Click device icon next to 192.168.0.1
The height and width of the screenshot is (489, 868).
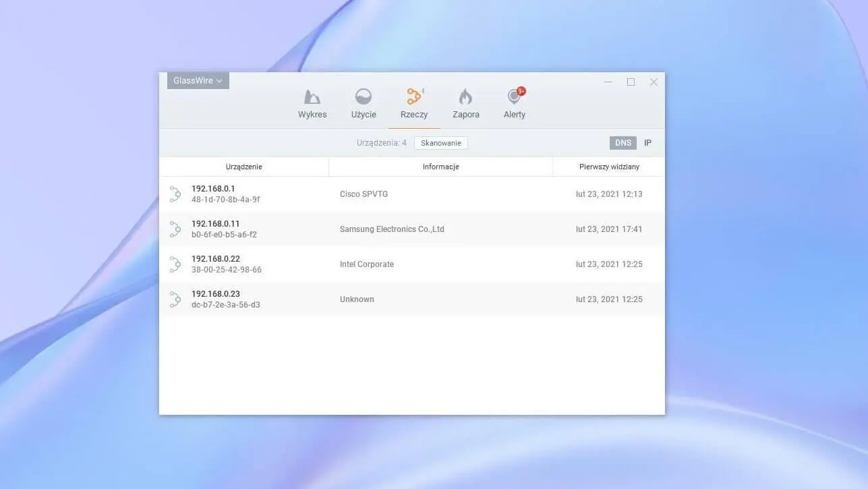[x=175, y=194]
